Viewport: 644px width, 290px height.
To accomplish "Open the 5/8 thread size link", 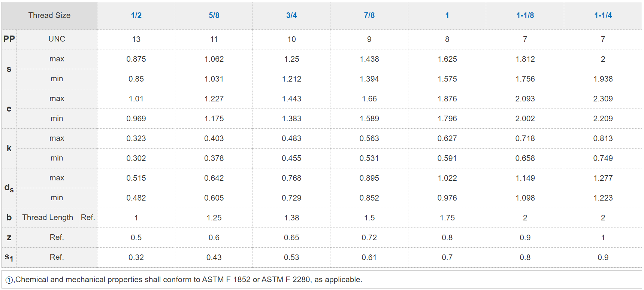I will [x=214, y=15].
